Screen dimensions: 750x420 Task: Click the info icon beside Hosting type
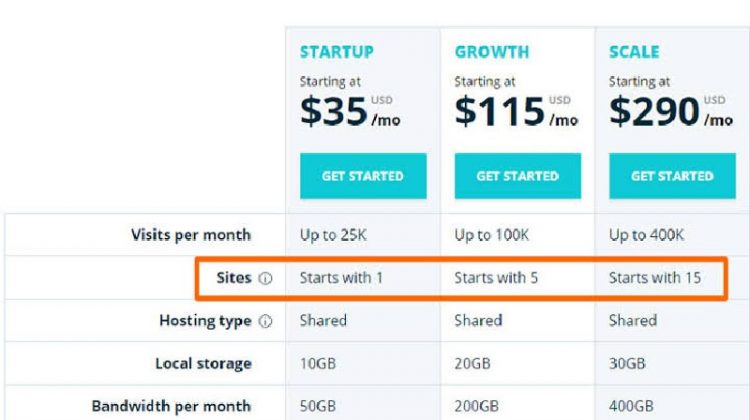[265, 321]
